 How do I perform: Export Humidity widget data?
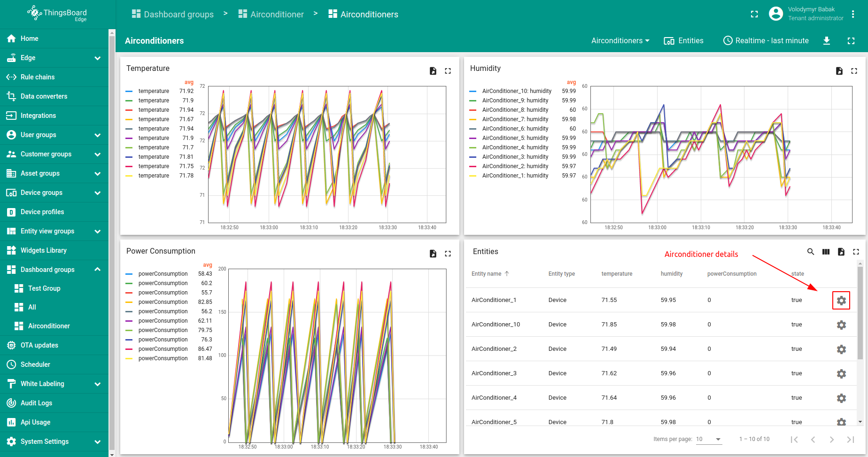839,71
